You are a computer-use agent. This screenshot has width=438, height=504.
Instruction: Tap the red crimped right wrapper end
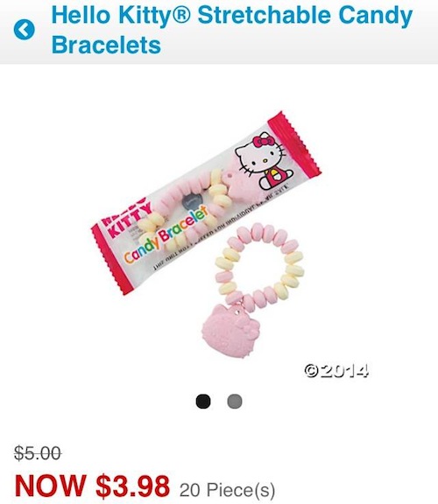294,144
